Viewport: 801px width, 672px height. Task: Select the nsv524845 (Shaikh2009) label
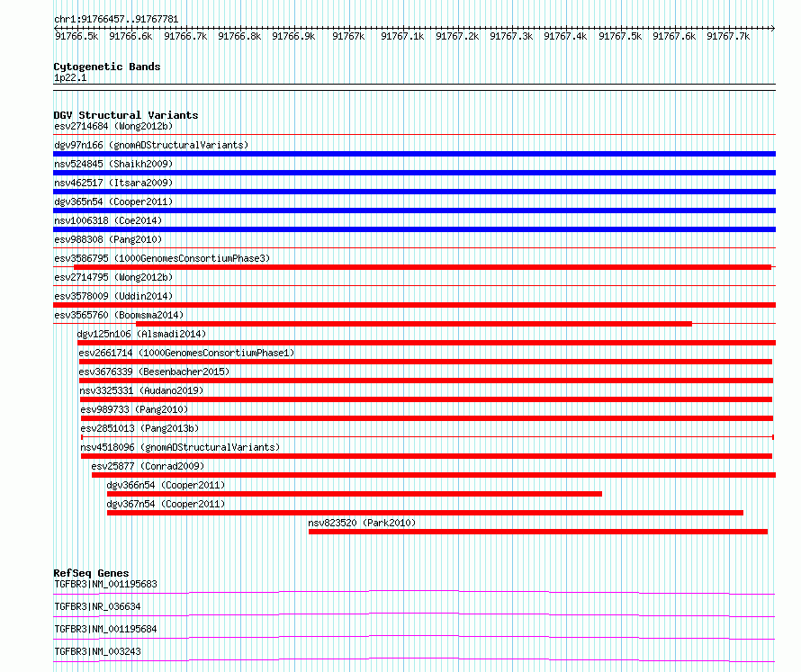click(113, 164)
